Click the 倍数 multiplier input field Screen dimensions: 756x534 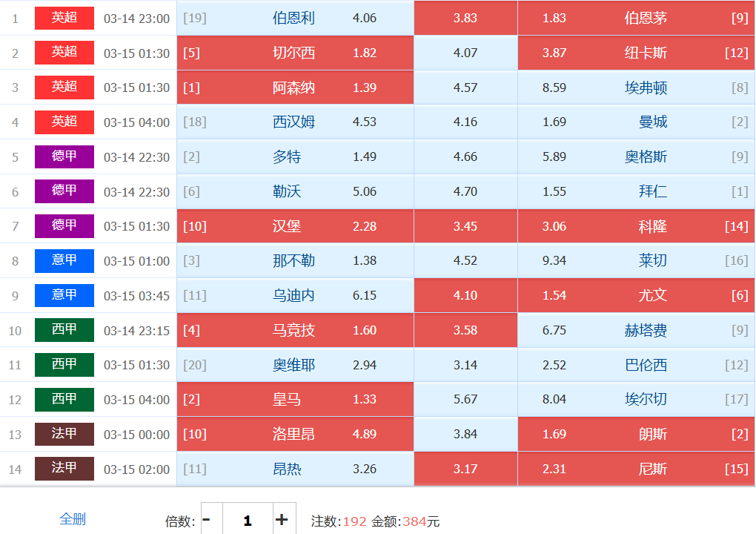[x=247, y=520]
